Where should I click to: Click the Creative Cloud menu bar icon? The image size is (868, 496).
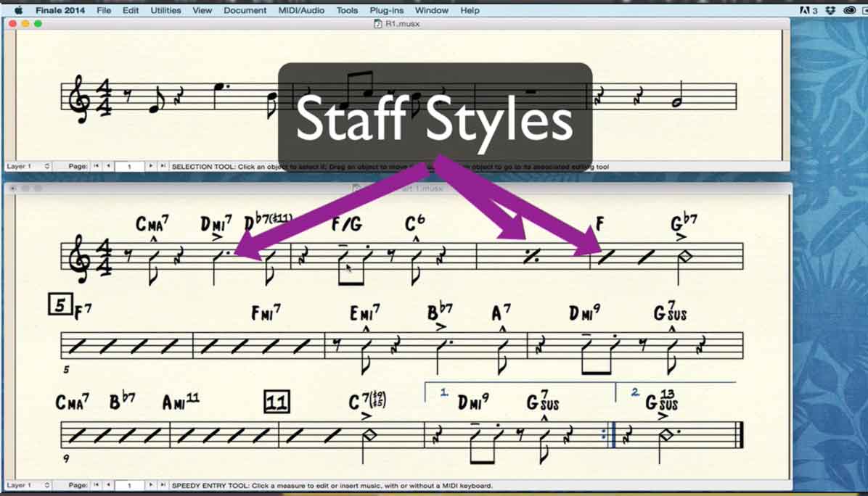point(849,10)
